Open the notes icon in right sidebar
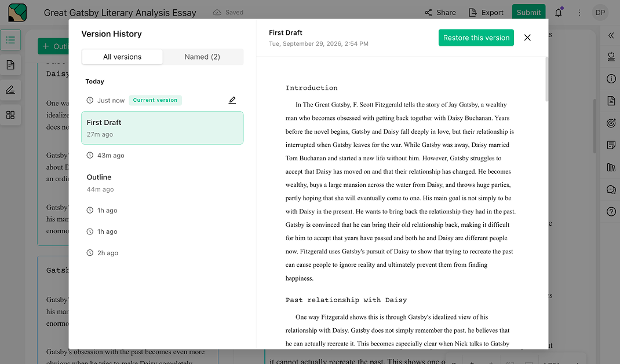620x364 pixels. click(611, 145)
